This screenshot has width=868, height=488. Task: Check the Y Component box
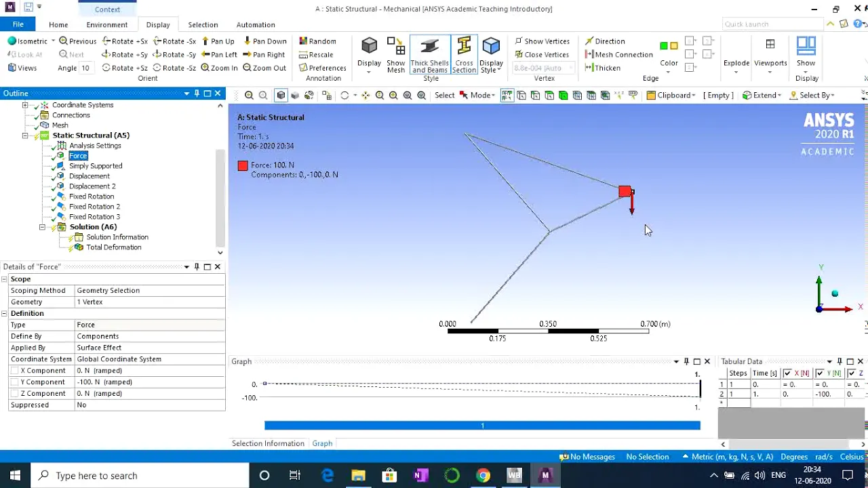tap(14, 382)
